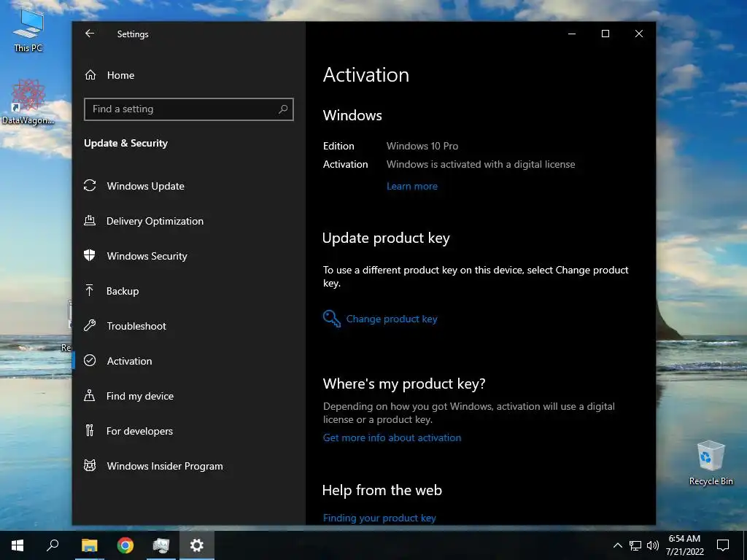Open File Explorer from the taskbar

89,545
